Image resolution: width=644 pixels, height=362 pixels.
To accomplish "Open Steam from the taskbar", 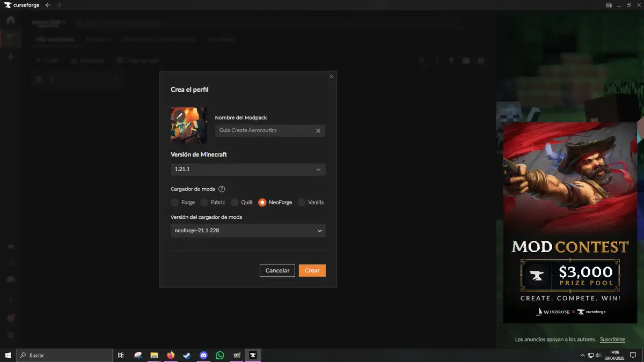I will click(x=187, y=355).
